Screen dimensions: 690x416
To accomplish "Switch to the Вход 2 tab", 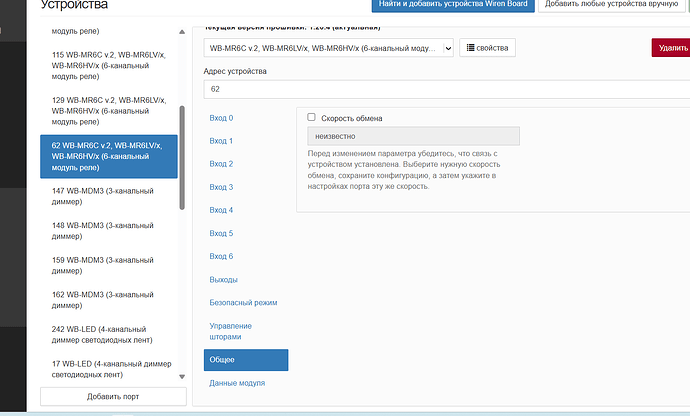I will tap(221, 164).
